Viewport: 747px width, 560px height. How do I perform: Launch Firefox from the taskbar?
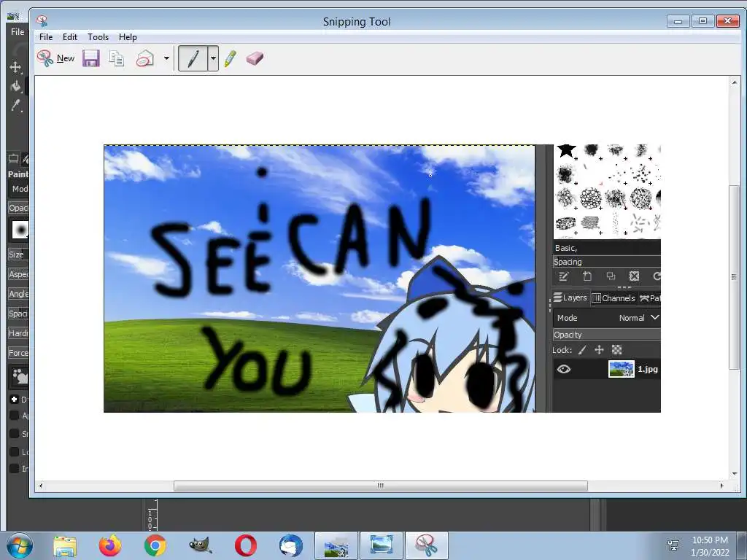click(x=110, y=545)
